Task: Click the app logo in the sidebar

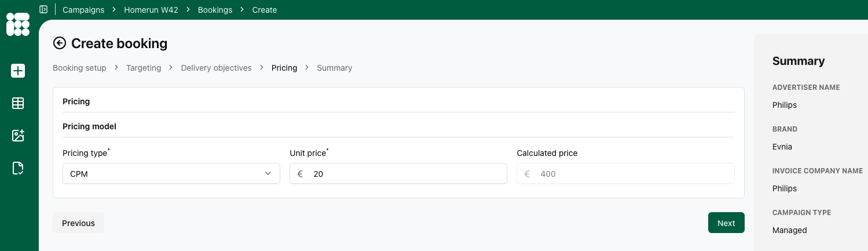Action: 18,24
